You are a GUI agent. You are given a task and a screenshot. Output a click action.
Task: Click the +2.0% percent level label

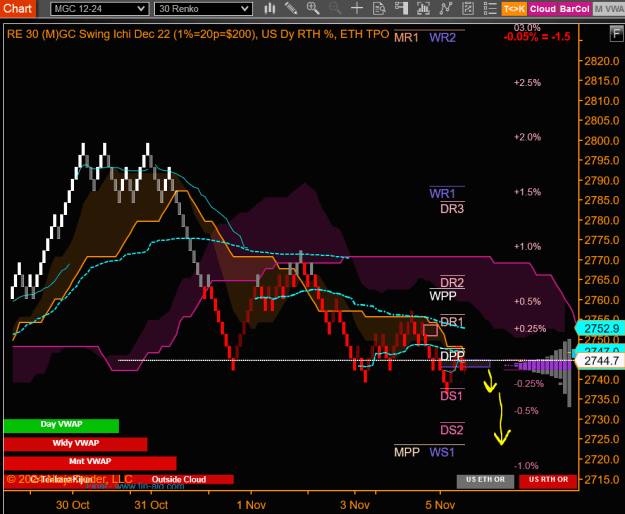pyautogui.click(x=527, y=137)
